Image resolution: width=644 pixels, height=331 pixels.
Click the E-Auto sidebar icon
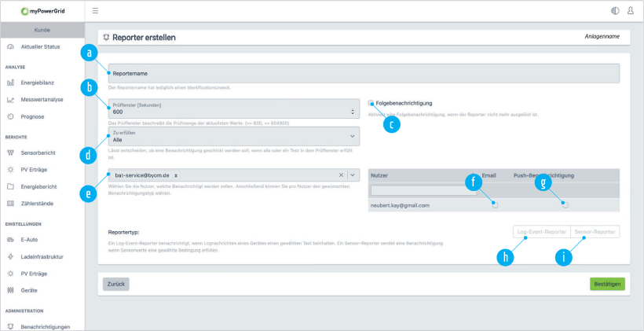pyautogui.click(x=11, y=239)
